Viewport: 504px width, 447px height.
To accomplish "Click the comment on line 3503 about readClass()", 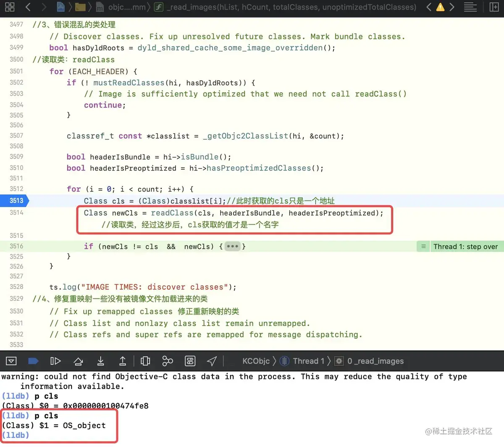I will [245, 94].
